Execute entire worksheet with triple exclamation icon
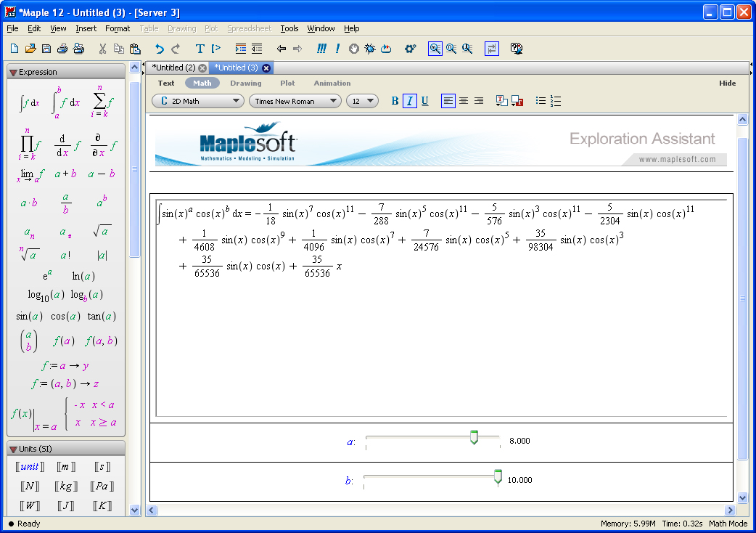 [321, 48]
